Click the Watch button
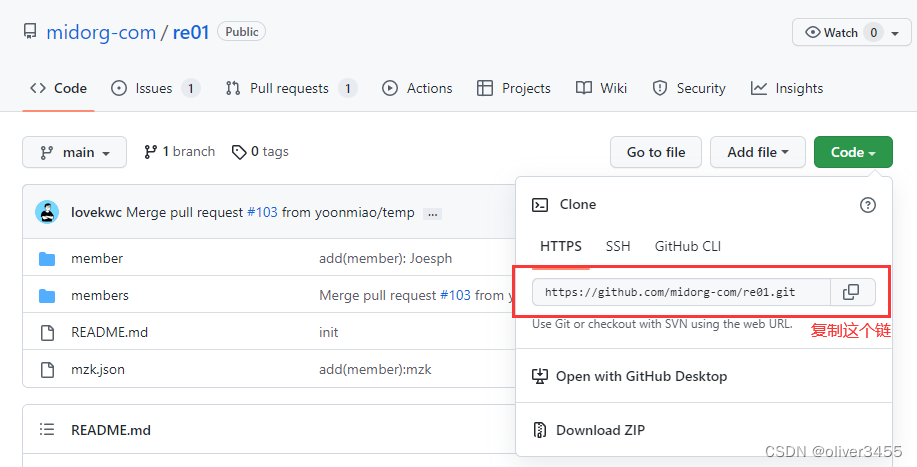The width and height of the screenshot is (917, 467). click(852, 32)
